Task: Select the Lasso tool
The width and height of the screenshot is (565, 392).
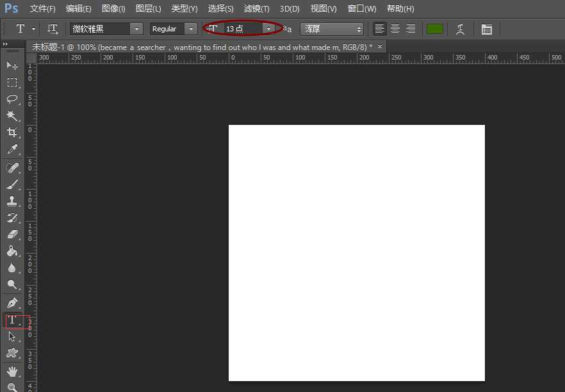Action: click(12, 99)
